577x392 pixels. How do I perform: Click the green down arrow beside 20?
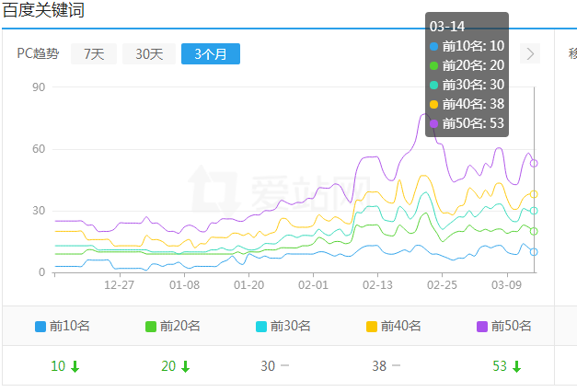186,366
